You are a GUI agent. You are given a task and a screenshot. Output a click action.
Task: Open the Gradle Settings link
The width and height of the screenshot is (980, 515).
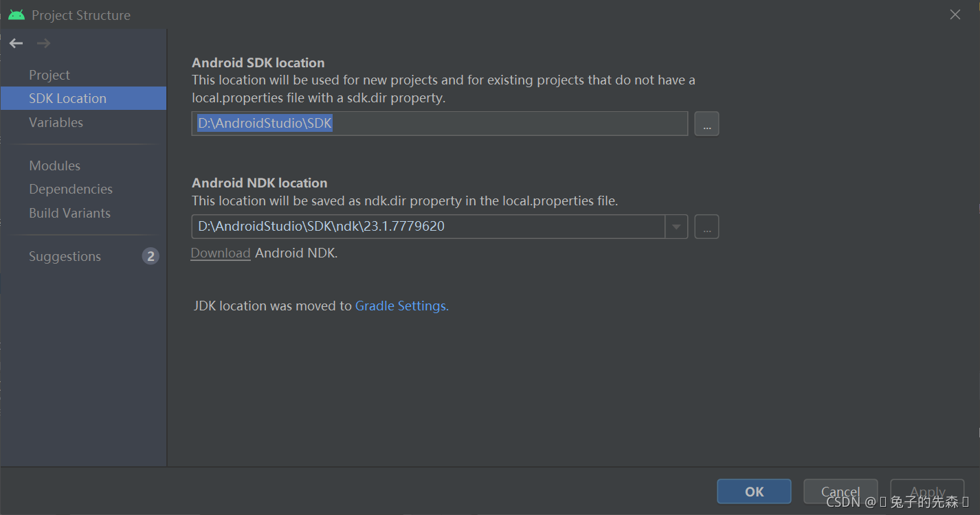point(402,306)
